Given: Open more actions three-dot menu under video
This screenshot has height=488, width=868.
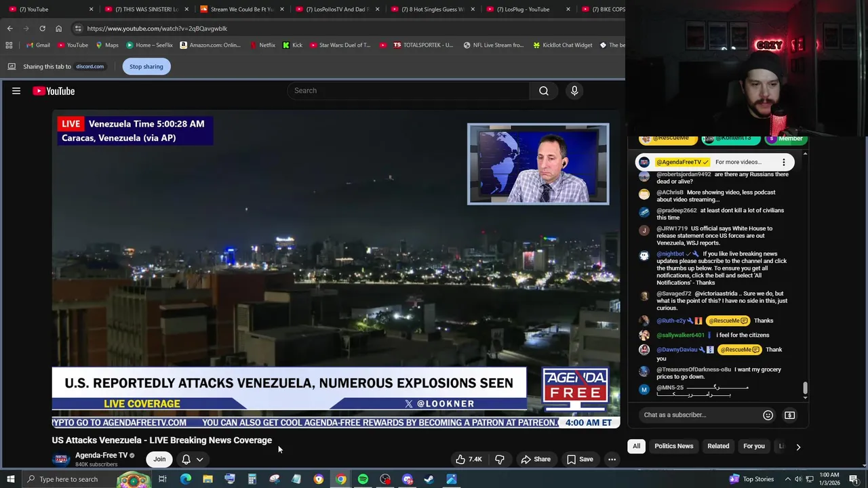Looking at the screenshot, I should pyautogui.click(x=612, y=459).
